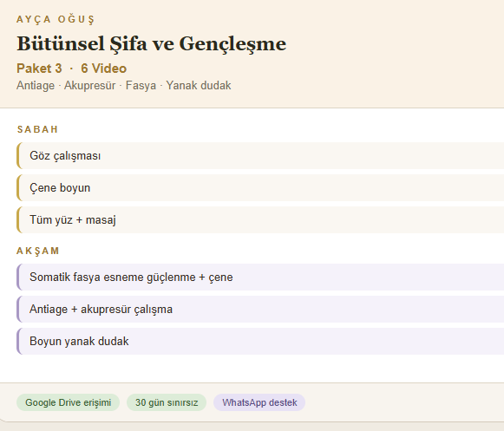The width and height of the screenshot is (504, 431).
Task: Click the Google Drive erişimi badge
Action: (x=69, y=402)
